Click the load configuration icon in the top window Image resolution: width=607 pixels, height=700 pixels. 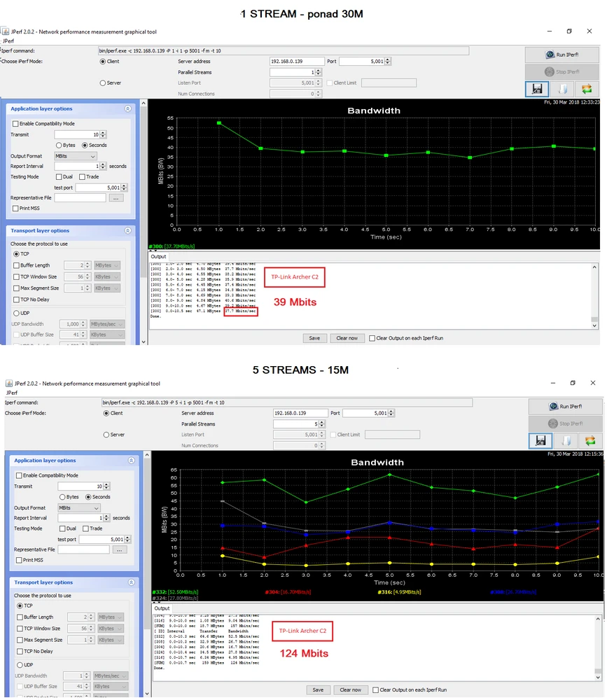(x=561, y=89)
